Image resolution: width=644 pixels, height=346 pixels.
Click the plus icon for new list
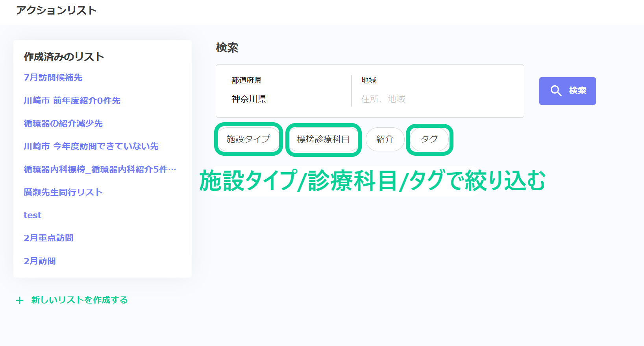coord(20,300)
